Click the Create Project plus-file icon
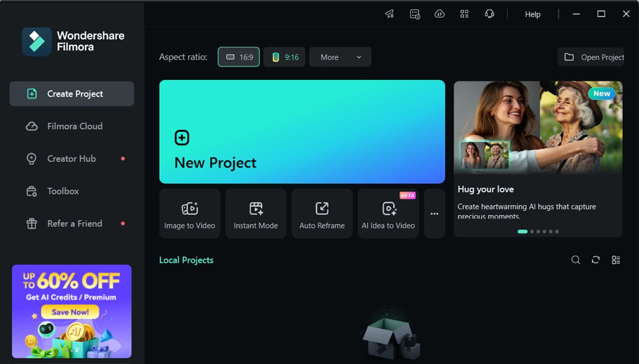The width and height of the screenshot is (639, 364). [32, 93]
